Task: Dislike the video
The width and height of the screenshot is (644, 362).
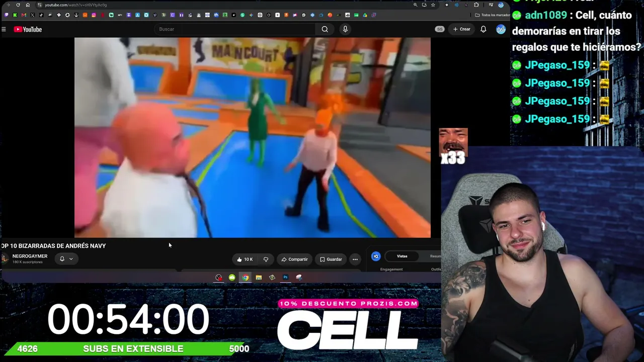Action: point(266,259)
